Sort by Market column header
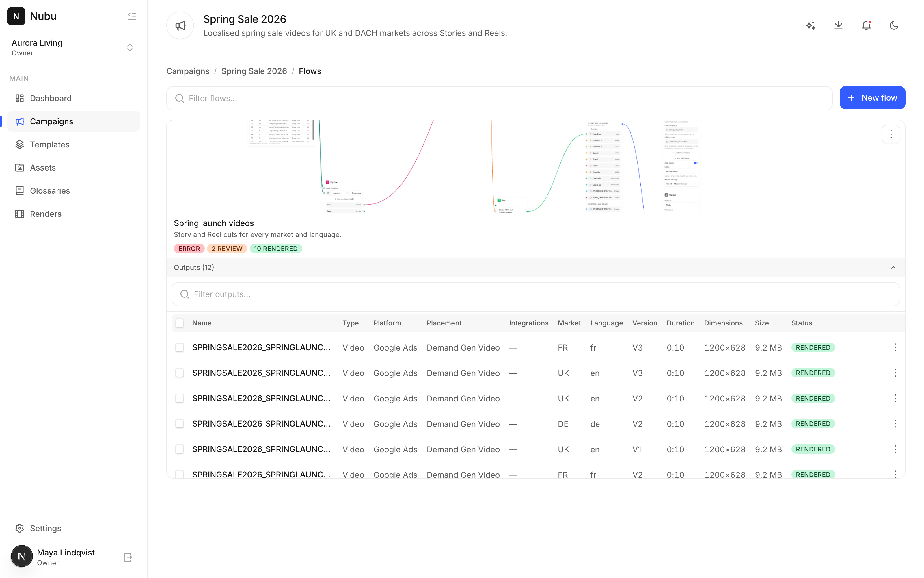This screenshot has height=578, width=924. click(x=569, y=323)
